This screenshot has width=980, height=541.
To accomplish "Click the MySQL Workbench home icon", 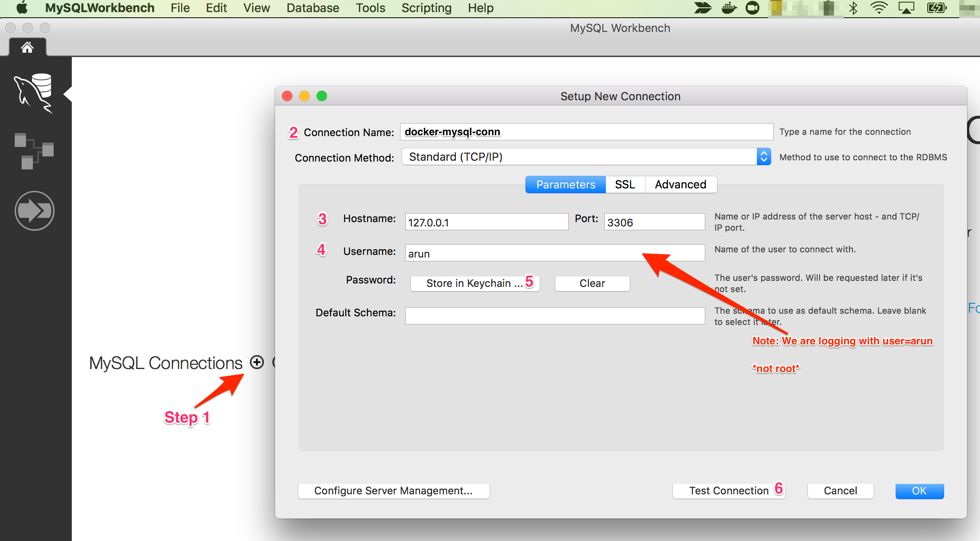I will click(26, 49).
